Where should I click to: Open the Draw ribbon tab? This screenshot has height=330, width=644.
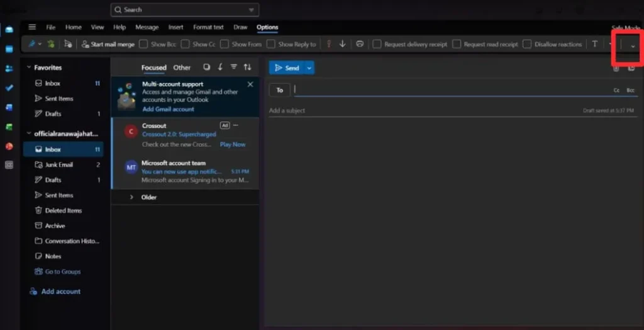[x=240, y=27]
